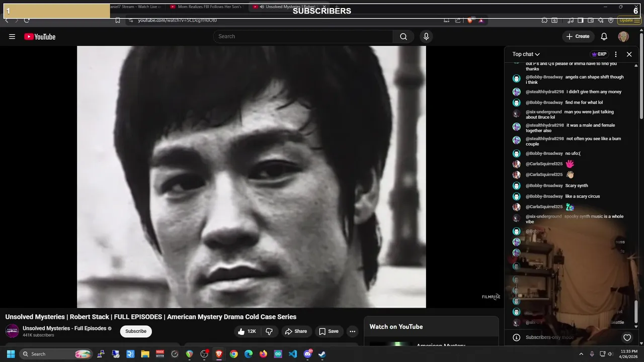This screenshot has width=644, height=362.
Task: Open Voicemeeter from the taskbar
Action: (x=159, y=354)
